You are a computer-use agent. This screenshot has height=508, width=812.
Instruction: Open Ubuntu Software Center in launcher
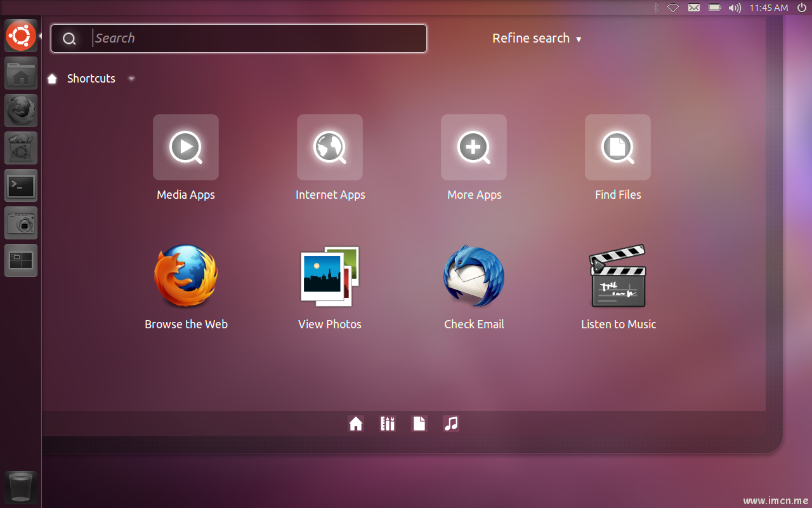coord(21,148)
